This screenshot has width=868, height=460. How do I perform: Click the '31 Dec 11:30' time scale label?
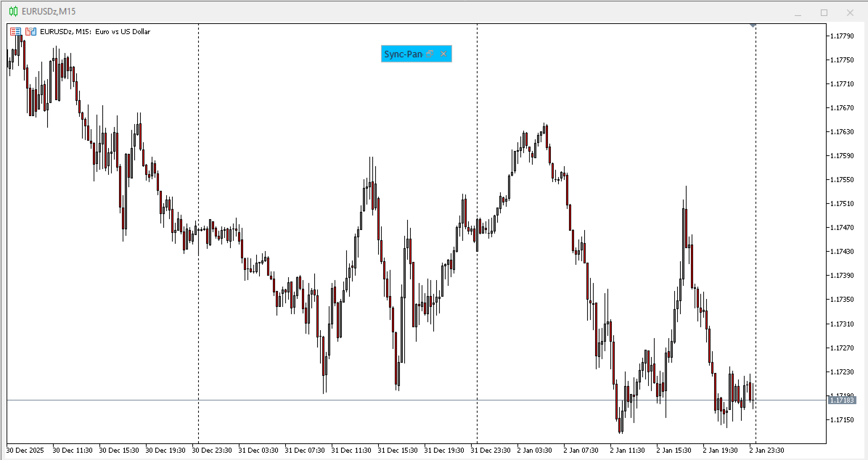351,451
